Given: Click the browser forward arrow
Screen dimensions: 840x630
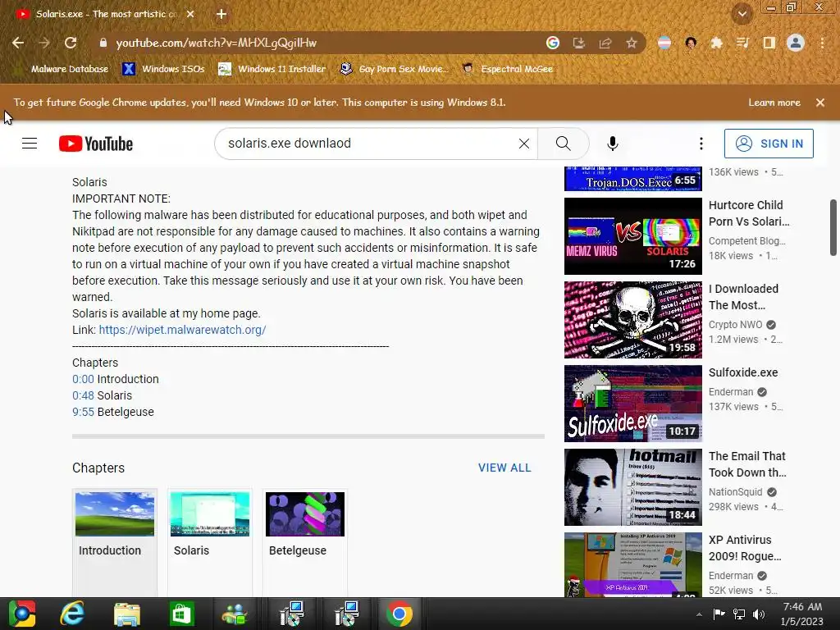Looking at the screenshot, I should tap(44, 43).
